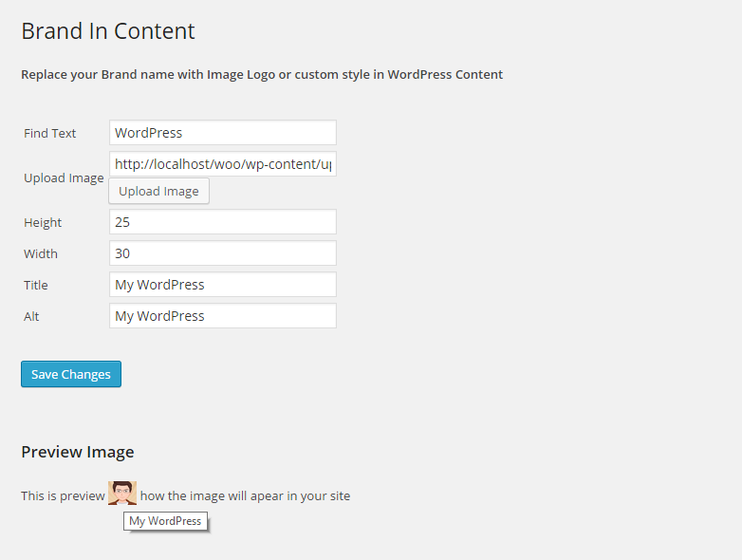Click the Upload Image label text

(x=64, y=178)
